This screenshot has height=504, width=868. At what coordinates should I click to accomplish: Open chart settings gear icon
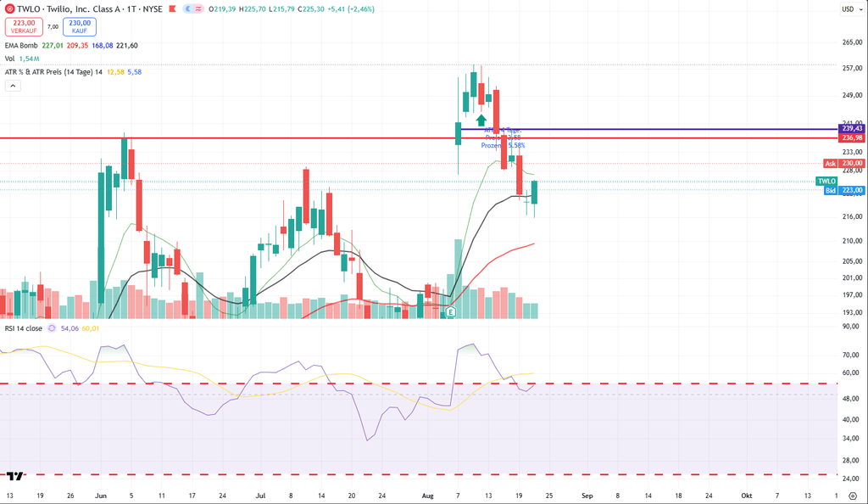click(x=853, y=496)
